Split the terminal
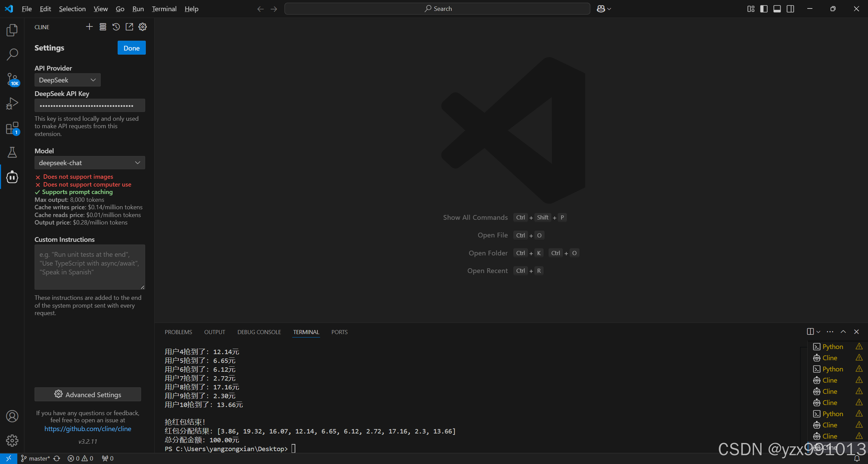 point(810,331)
